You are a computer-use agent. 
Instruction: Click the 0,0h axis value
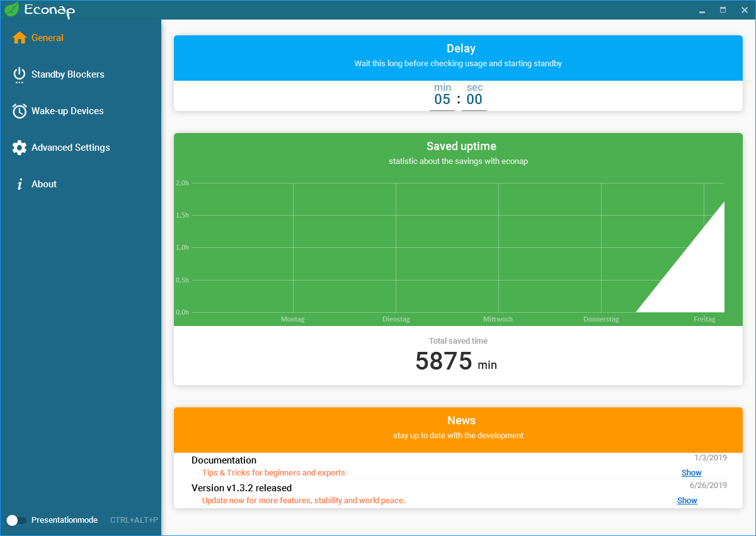click(182, 312)
